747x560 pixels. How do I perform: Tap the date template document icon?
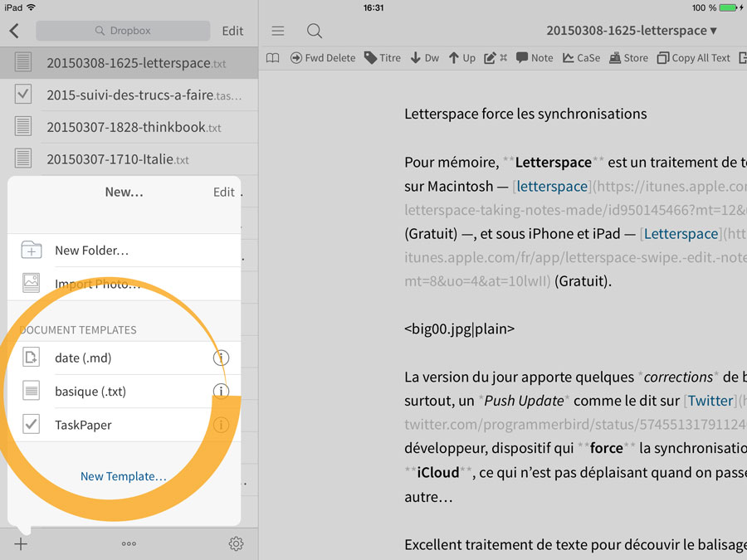point(32,357)
